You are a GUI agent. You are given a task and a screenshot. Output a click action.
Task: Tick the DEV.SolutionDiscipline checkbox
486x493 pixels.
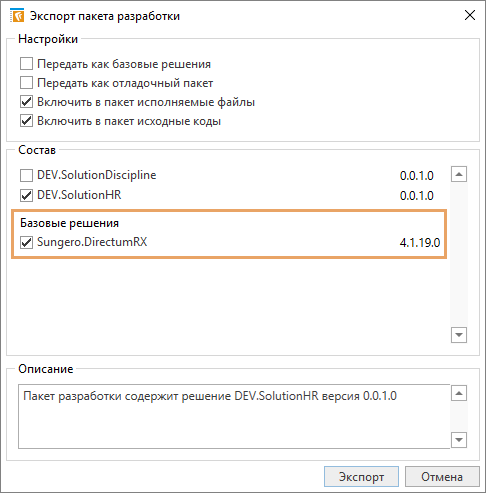click(26, 175)
